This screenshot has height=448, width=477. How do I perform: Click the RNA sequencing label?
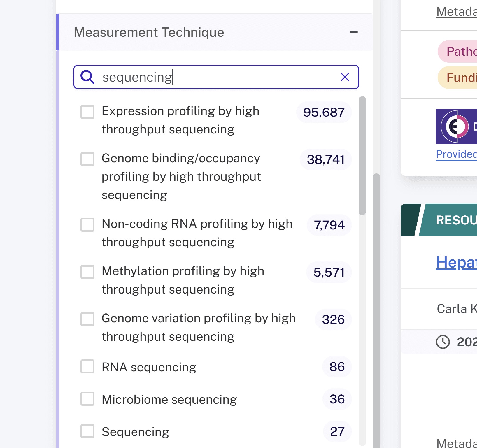point(149,367)
